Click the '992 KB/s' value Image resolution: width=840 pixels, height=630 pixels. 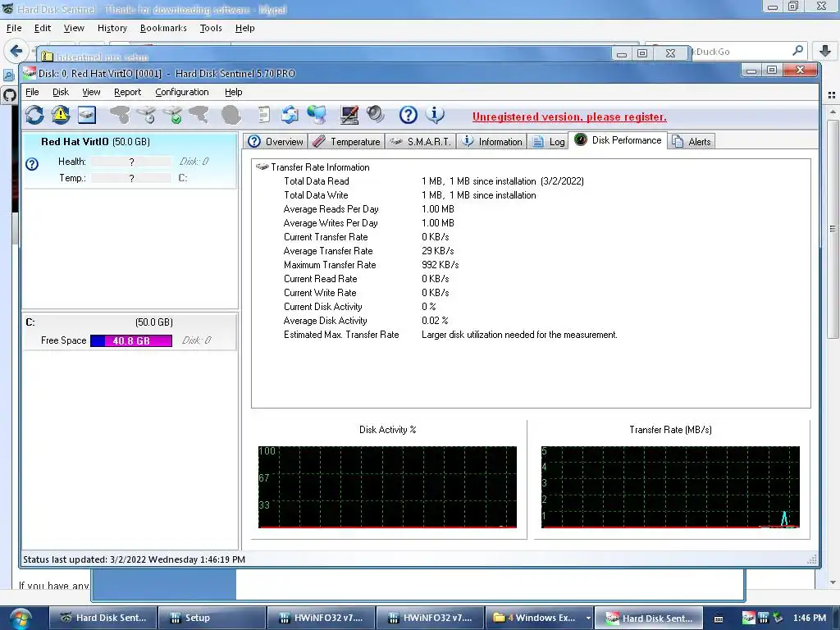pyautogui.click(x=440, y=265)
